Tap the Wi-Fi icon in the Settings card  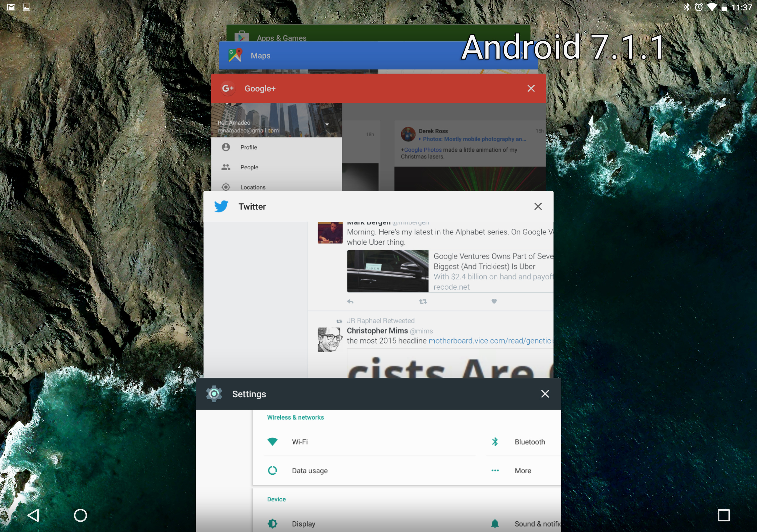pos(272,442)
